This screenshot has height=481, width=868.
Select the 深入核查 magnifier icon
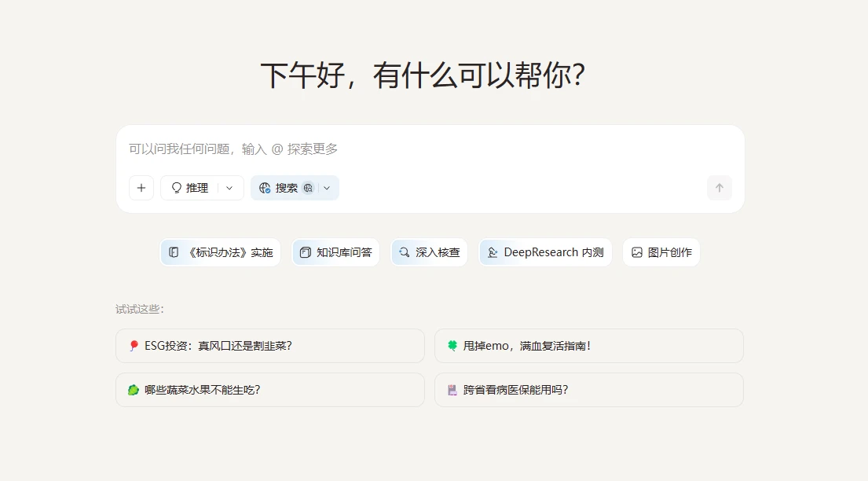coord(404,252)
